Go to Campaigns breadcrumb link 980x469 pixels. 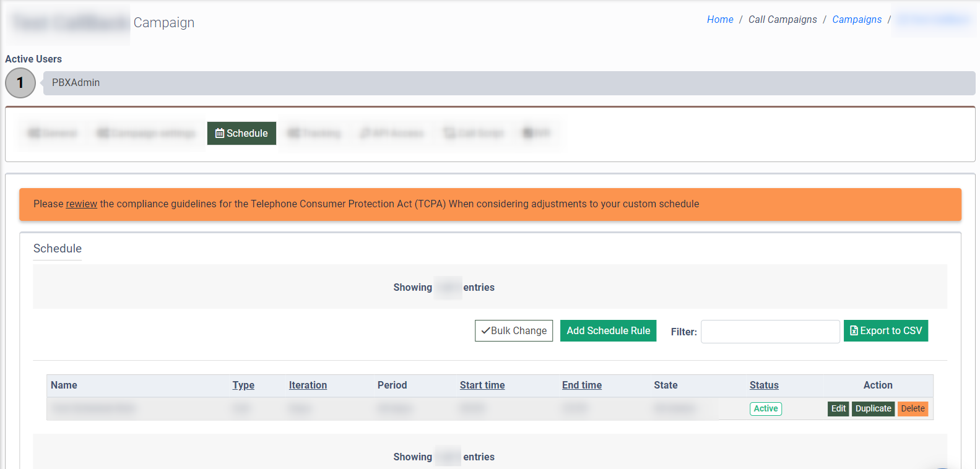pos(856,20)
